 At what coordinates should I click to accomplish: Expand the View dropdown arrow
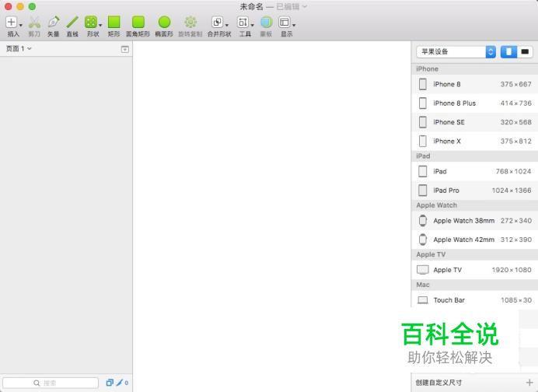(294, 25)
